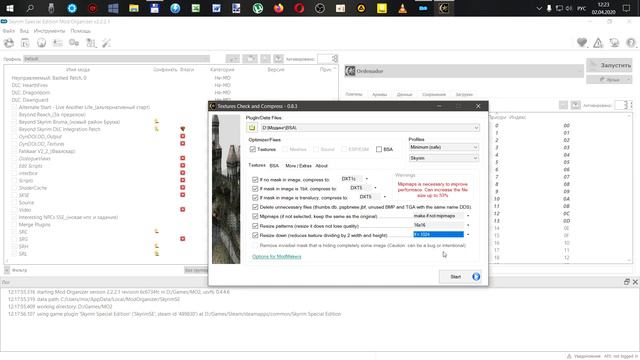Open uTorrent from the taskbar

coord(258,8)
